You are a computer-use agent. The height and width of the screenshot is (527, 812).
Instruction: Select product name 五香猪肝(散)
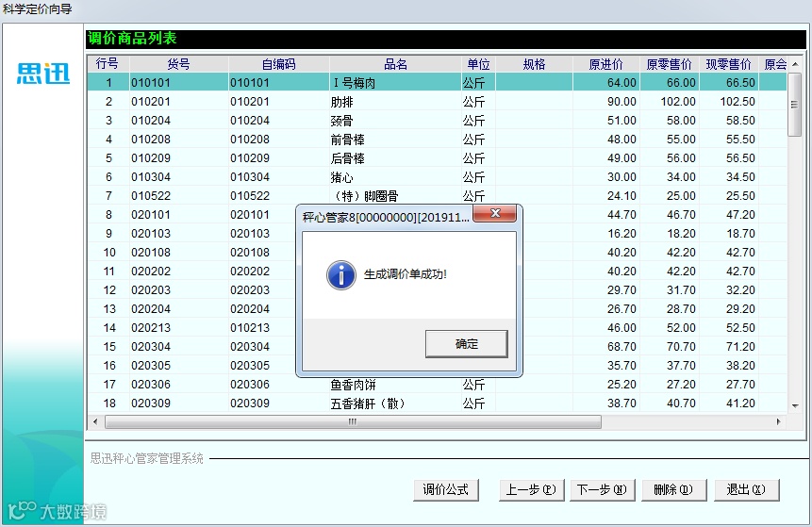click(x=368, y=403)
